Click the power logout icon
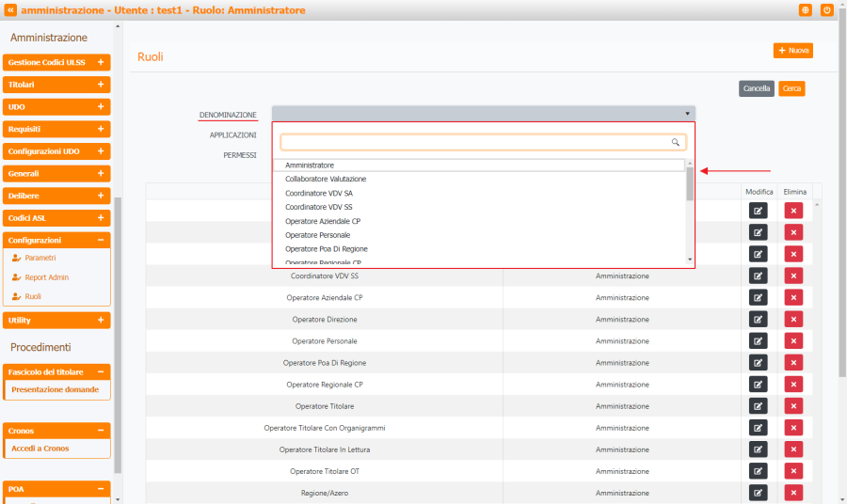The width and height of the screenshot is (847, 504). (827, 10)
